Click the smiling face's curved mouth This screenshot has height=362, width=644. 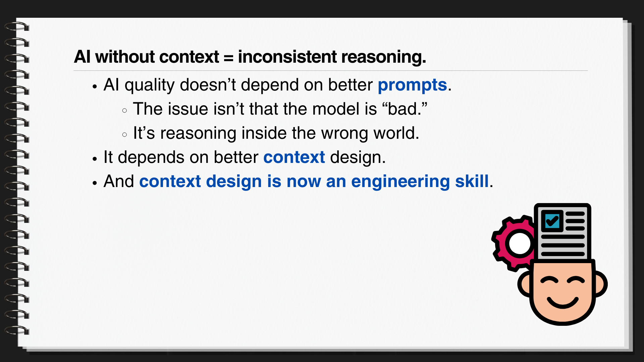click(x=562, y=302)
